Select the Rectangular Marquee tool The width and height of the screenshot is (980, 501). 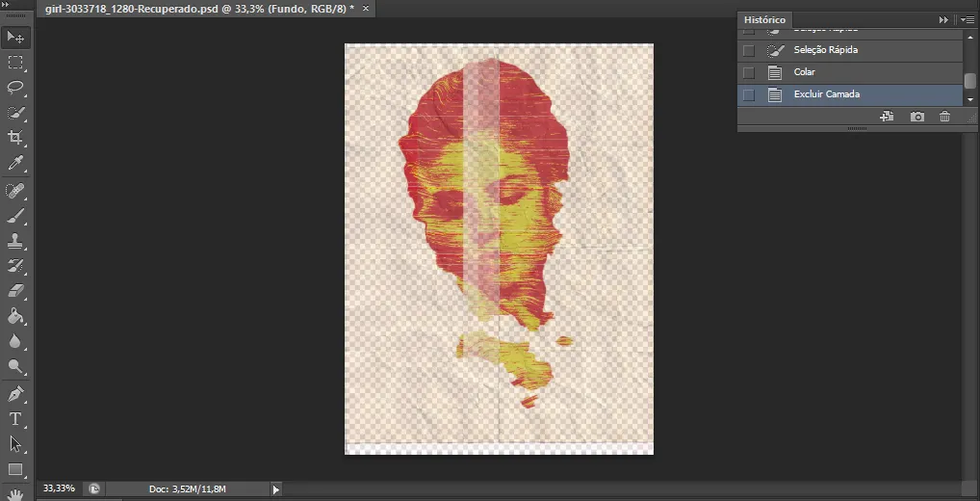(x=15, y=63)
